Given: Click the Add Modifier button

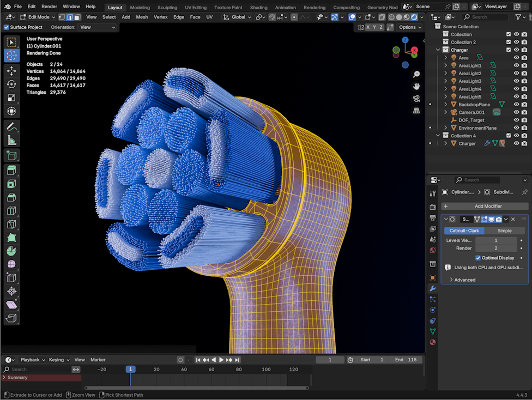Looking at the screenshot, I should click(x=485, y=206).
